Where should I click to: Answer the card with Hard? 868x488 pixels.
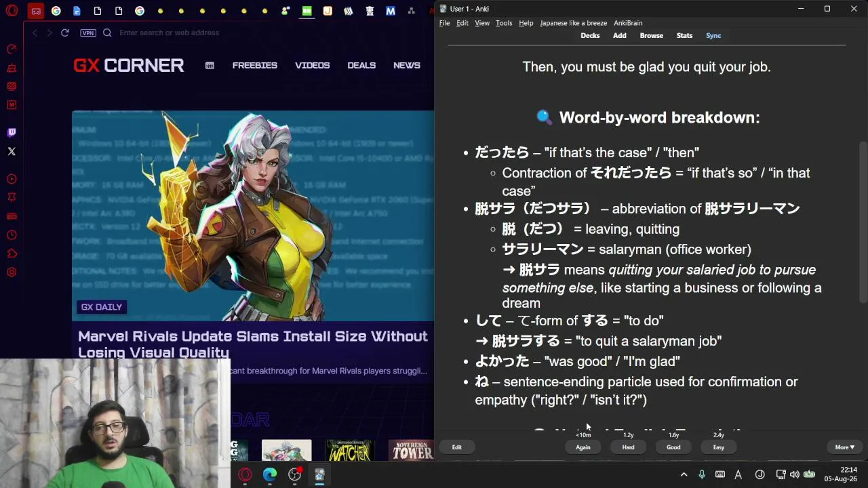629,447
